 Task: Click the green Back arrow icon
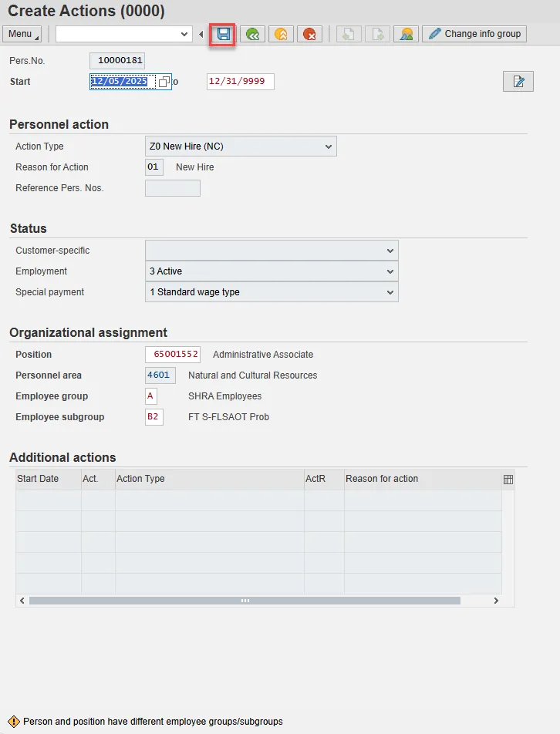pos(252,34)
